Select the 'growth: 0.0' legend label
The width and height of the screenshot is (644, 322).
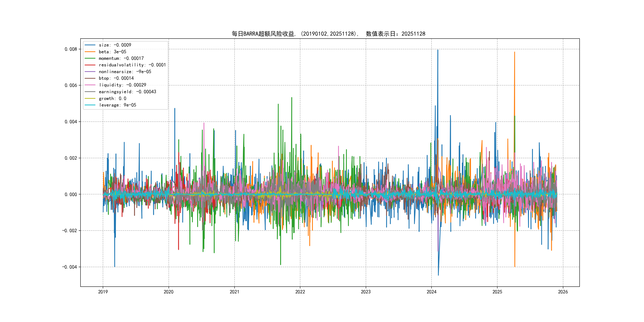point(113,99)
